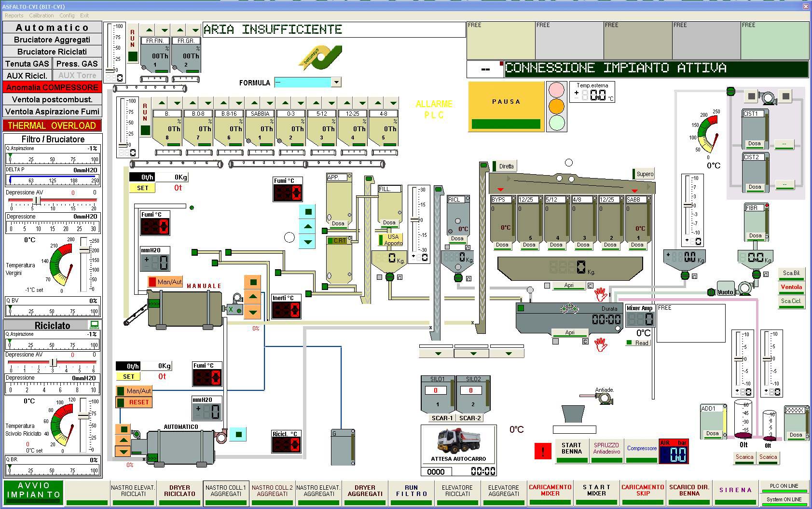Click the betonsys logo
This screenshot has width=812, height=509.
pos(320,58)
